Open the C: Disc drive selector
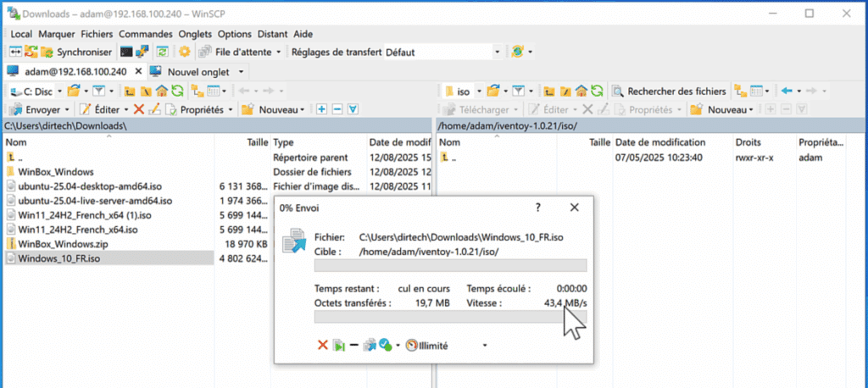 coord(35,91)
